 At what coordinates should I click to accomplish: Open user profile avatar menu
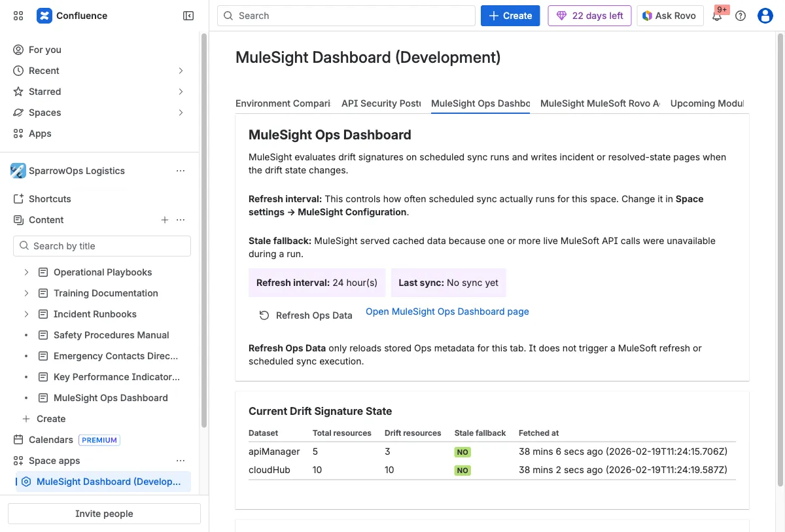coord(765,16)
